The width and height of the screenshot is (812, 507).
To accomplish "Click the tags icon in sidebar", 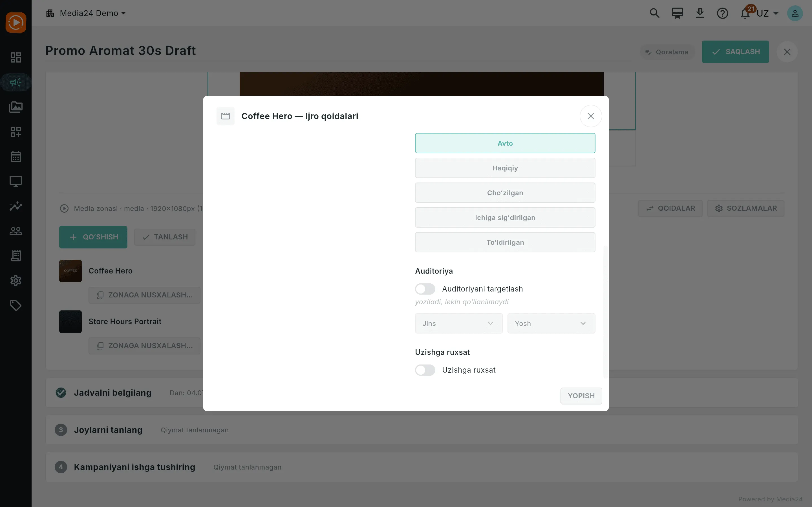I will [16, 305].
